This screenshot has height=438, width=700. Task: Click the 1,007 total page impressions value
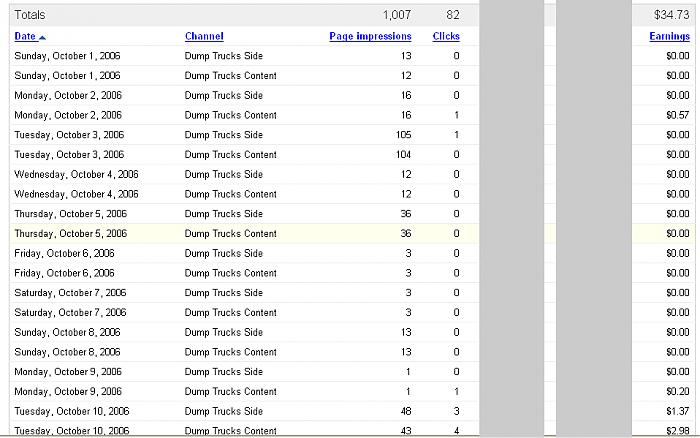click(397, 16)
